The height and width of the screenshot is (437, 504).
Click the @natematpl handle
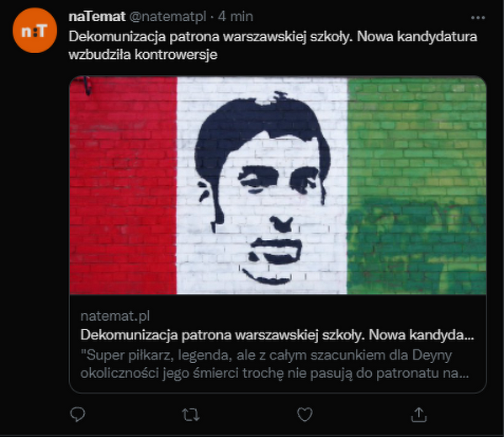167,17
